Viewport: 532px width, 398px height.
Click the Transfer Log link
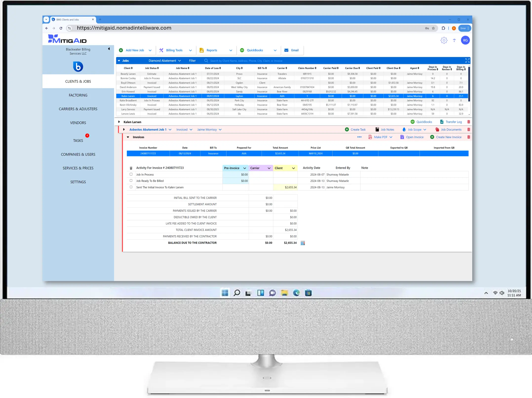tap(453, 122)
